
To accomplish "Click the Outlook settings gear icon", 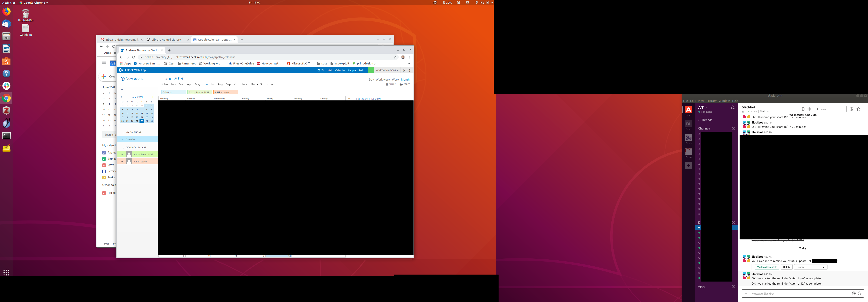I will (x=403, y=71).
